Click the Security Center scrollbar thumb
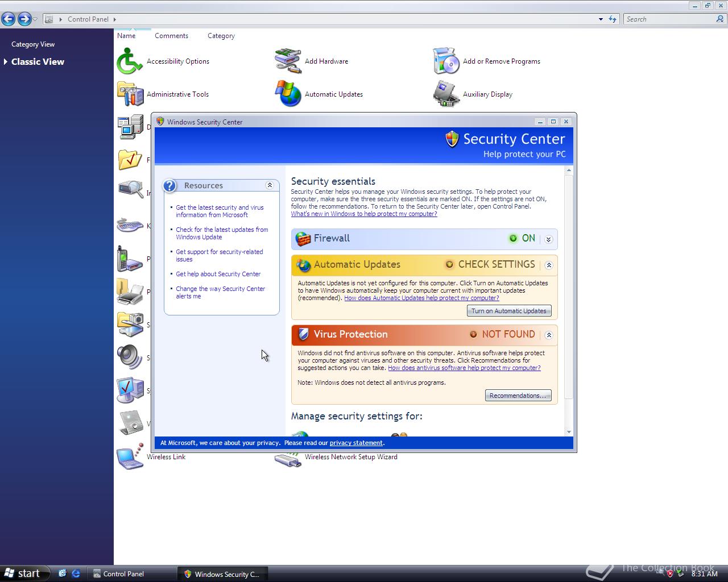 click(569, 288)
